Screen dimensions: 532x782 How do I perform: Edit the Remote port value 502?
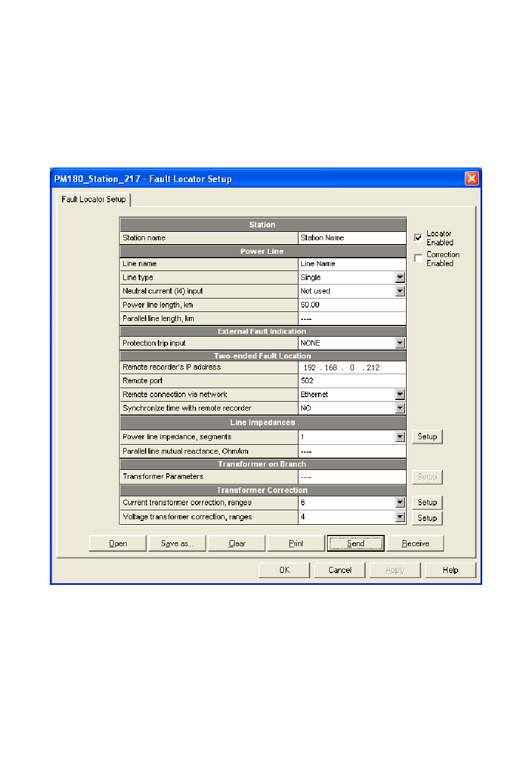click(x=352, y=381)
